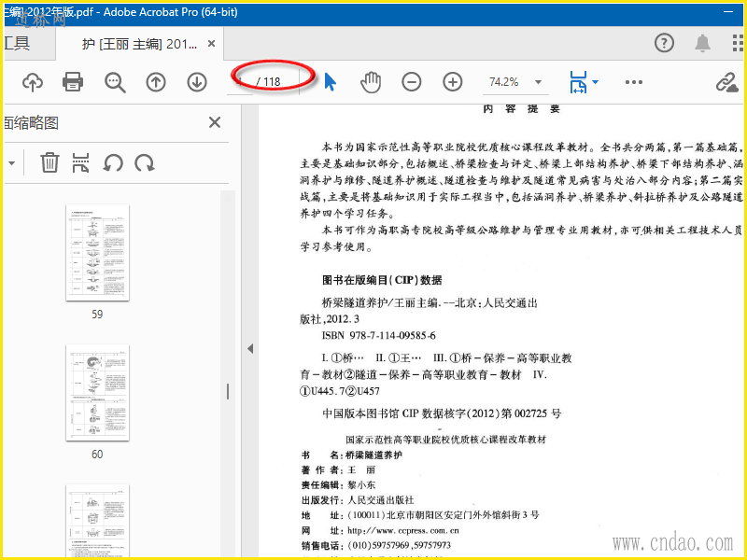Select the page 59 thumbnail
The width and height of the screenshot is (747, 560).
coord(97,252)
